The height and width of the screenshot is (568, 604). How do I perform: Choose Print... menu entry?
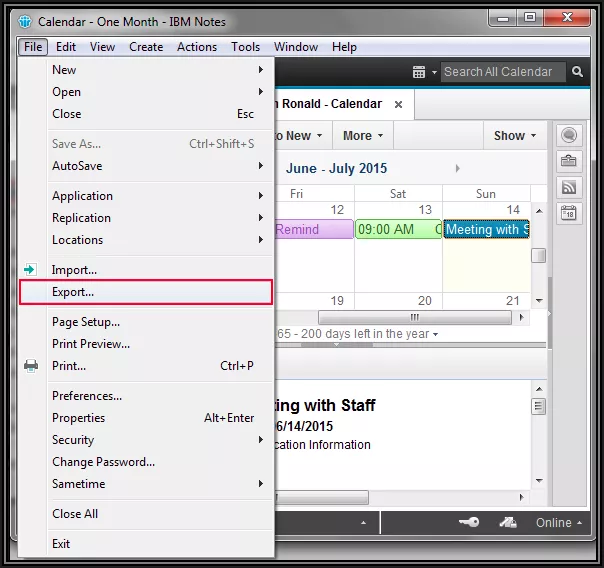tap(146, 365)
